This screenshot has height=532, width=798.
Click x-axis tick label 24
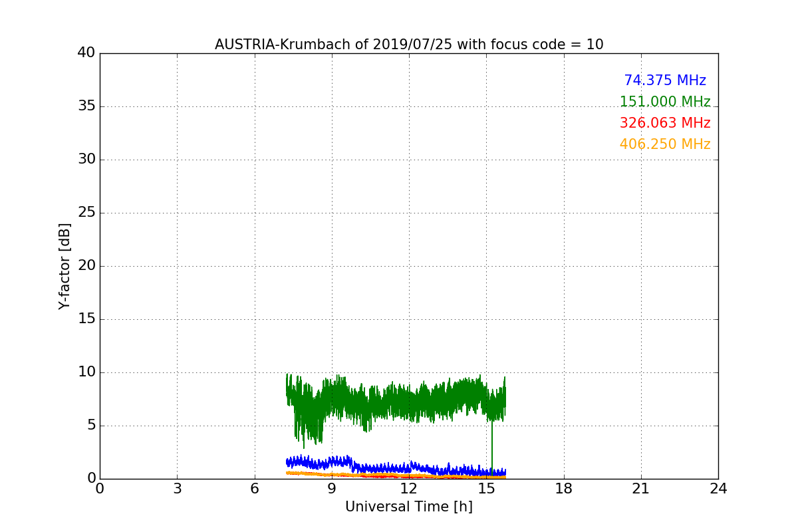coord(718,489)
